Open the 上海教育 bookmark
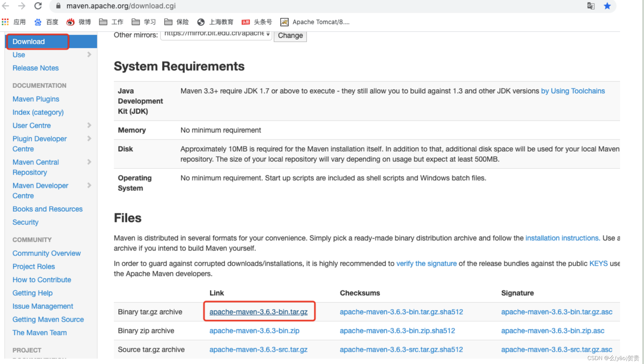The image size is (644, 364). pos(215,22)
